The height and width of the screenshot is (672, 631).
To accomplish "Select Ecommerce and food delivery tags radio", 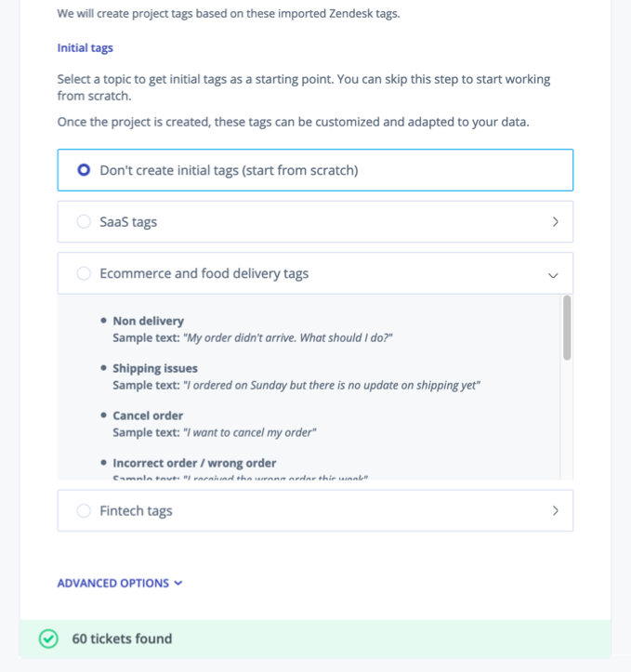I will [x=84, y=274].
